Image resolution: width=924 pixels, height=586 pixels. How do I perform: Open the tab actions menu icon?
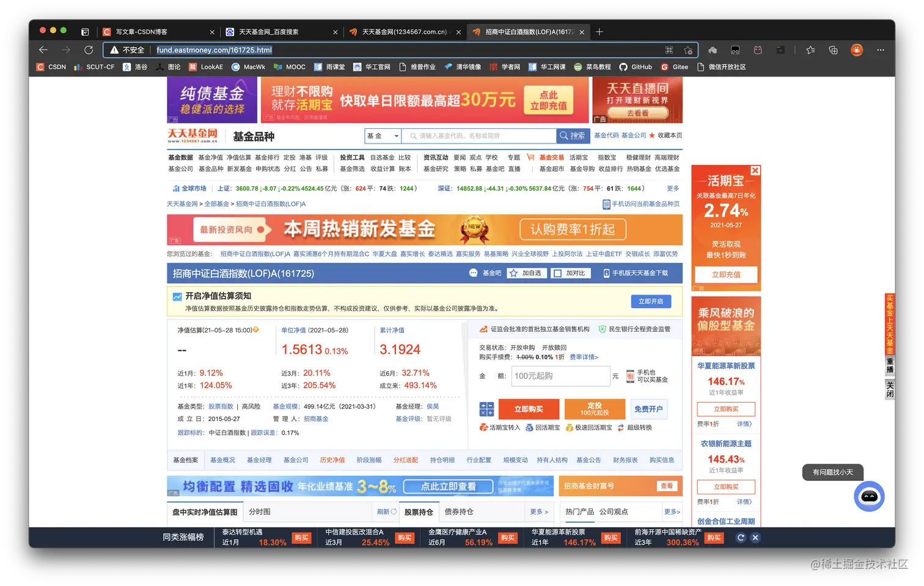point(85,32)
